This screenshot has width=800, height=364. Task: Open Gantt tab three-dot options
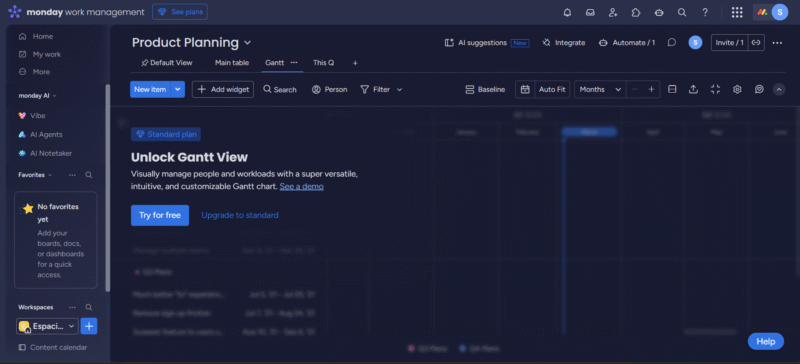tap(294, 62)
